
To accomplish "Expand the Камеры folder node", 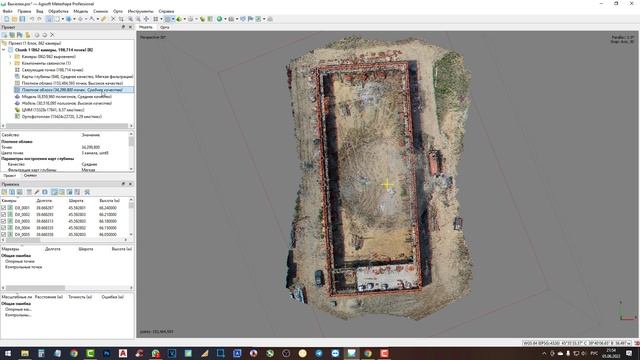I will point(11,57).
